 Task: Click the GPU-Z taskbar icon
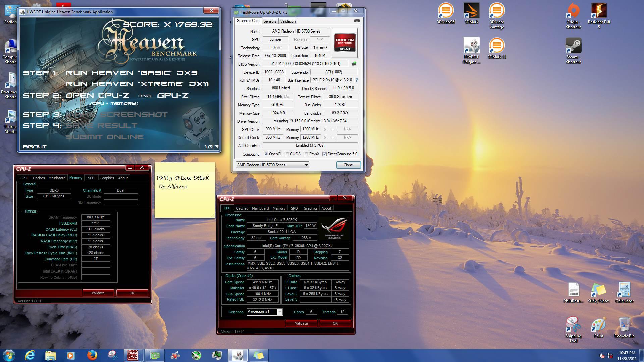click(154, 355)
